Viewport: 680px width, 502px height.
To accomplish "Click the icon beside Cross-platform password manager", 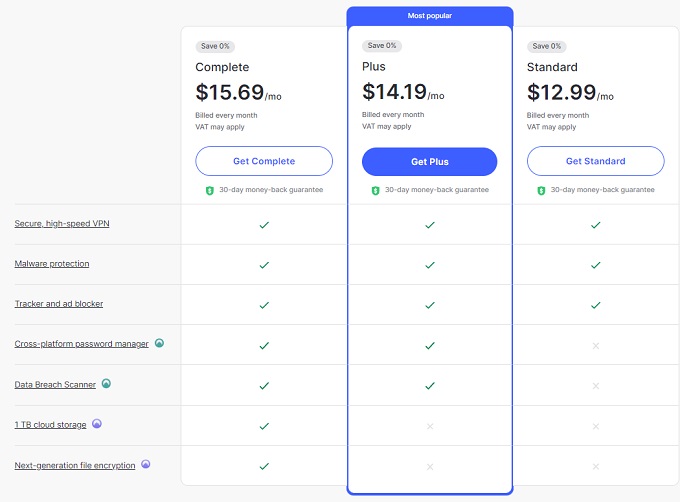I will (x=159, y=343).
